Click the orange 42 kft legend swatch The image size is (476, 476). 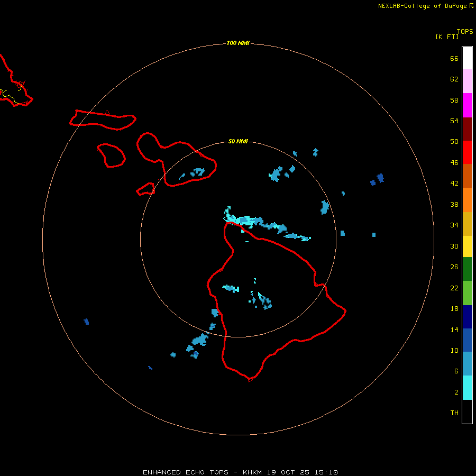click(x=467, y=200)
